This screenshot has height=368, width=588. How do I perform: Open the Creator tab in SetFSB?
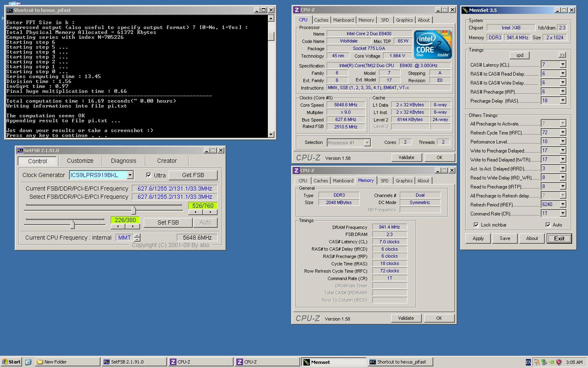point(167,161)
